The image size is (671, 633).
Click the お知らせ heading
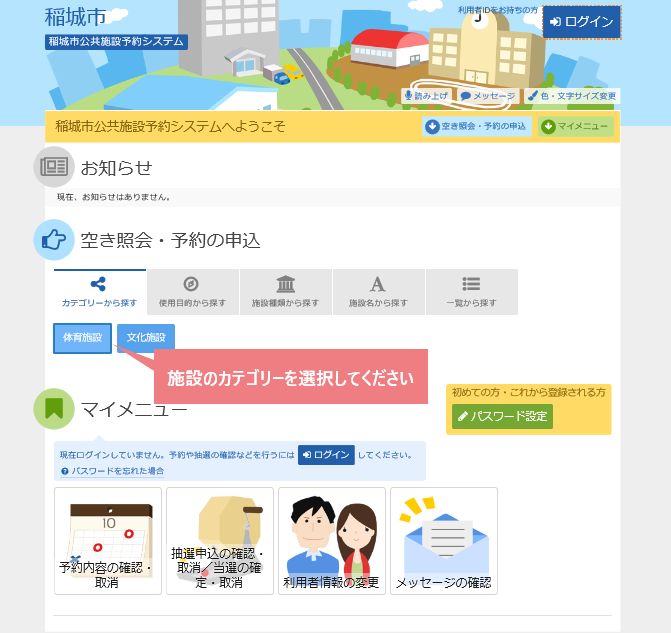coord(116,168)
